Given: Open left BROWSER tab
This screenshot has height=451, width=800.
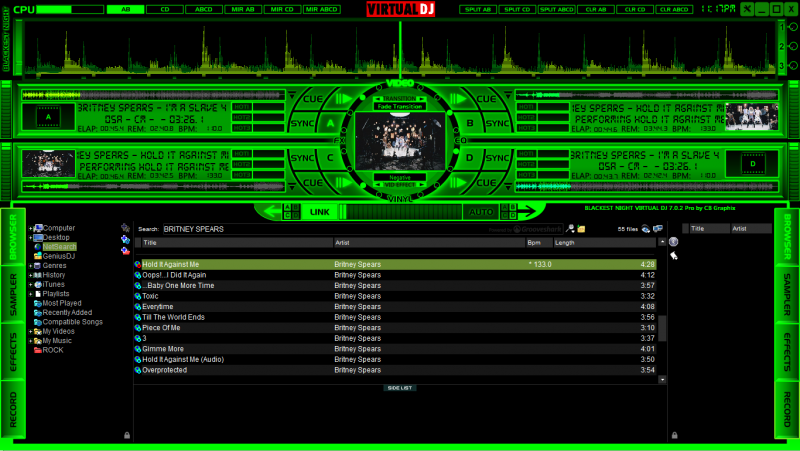Looking at the screenshot, I should tap(13, 237).
